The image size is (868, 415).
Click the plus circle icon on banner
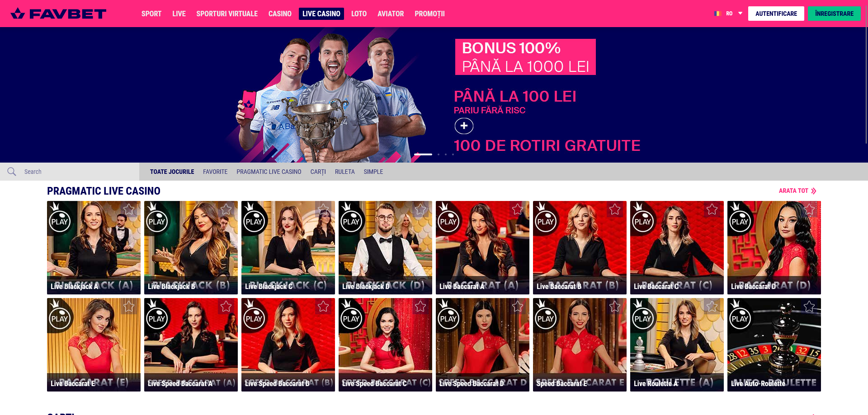click(x=464, y=126)
